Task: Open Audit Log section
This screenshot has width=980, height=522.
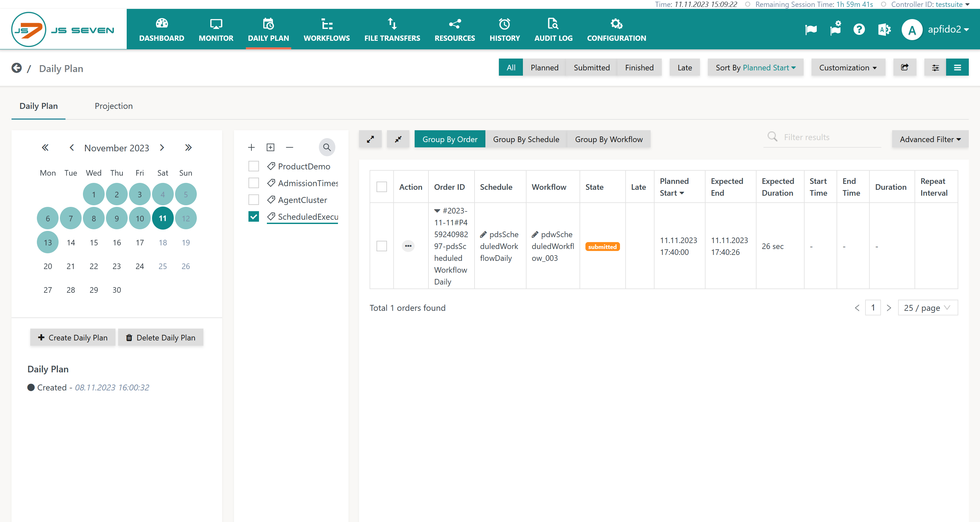Action: [553, 29]
